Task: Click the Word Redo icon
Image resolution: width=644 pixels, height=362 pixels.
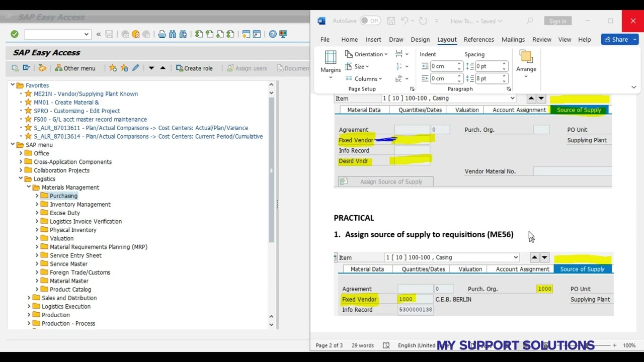Action: coord(423,21)
